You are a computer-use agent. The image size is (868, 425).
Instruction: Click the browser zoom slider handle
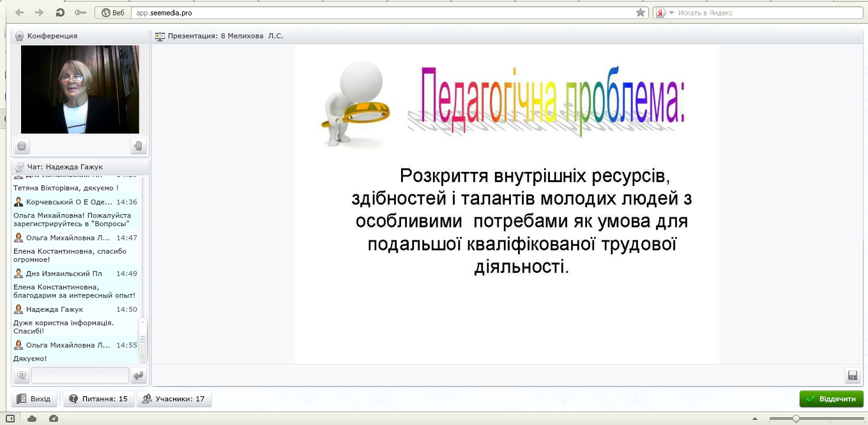pyautogui.click(x=796, y=419)
